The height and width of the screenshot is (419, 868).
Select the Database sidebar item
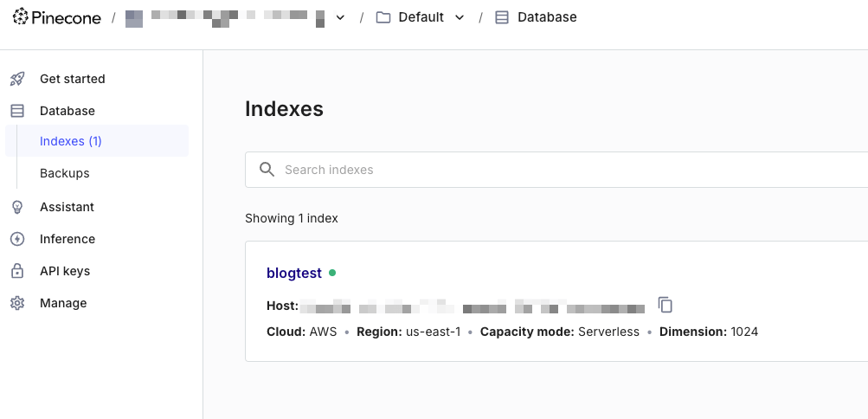pyautogui.click(x=67, y=111)
